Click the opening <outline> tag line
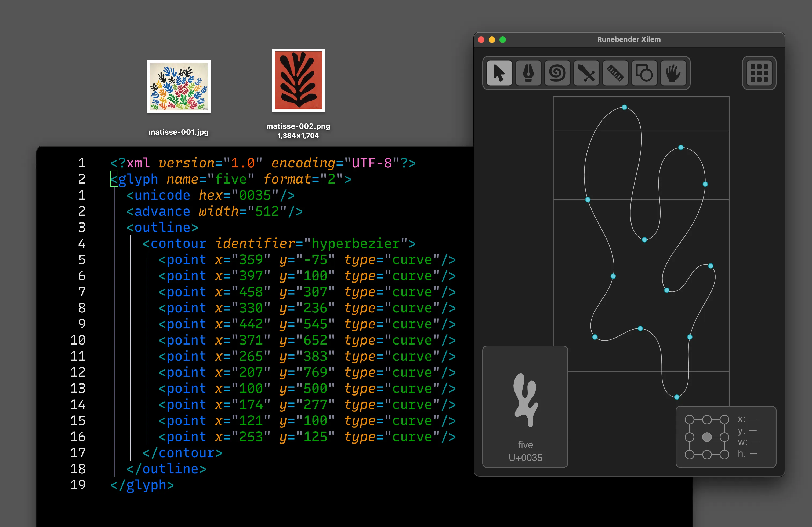This screenshot has height=527, width=812. click(x=162, y=227)
